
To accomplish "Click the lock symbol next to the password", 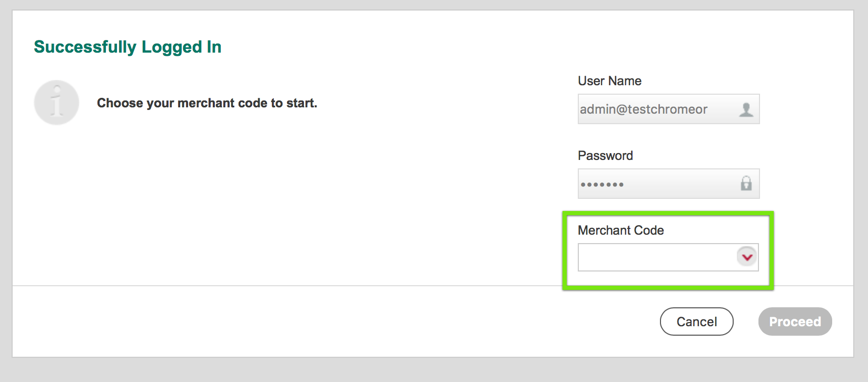I will (x=746, y=184).
